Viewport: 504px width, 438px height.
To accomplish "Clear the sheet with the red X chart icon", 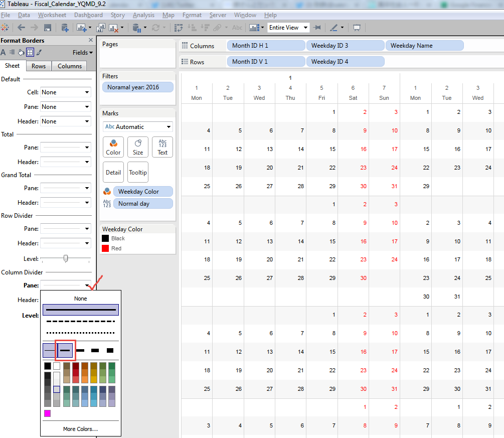I will pos(113,28).
